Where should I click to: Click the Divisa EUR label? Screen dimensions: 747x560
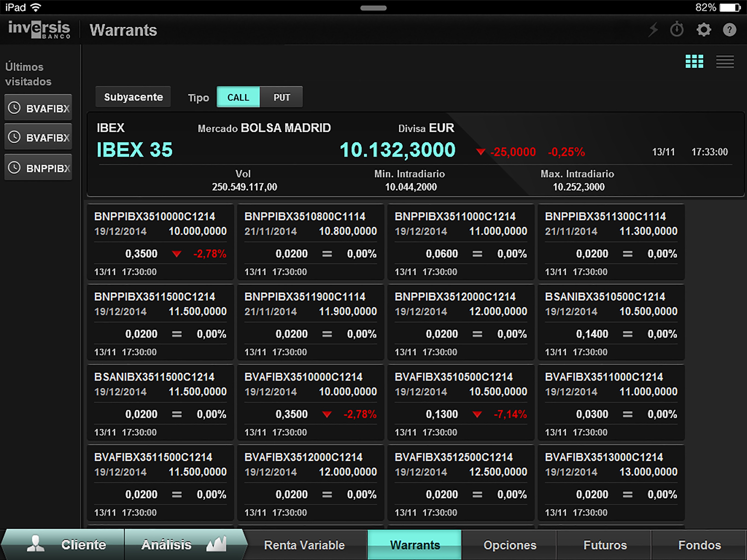[426, 128]
